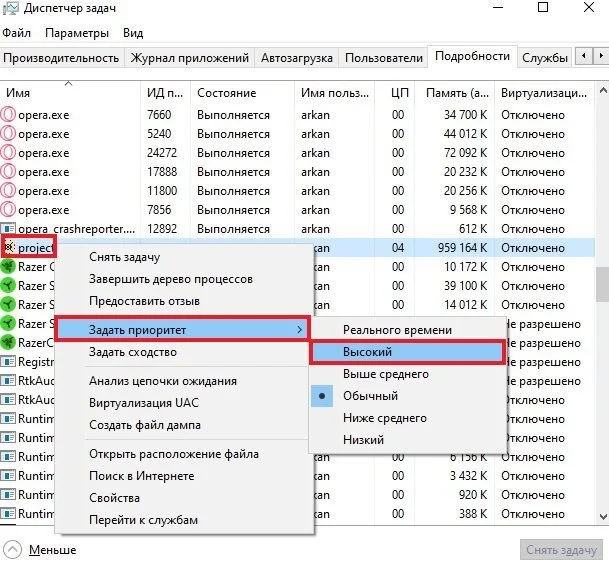Viewport: 609px width, 571px height.
Task: Collapse details with the Меньше arrow icon
Action: [x=13, y=550]
